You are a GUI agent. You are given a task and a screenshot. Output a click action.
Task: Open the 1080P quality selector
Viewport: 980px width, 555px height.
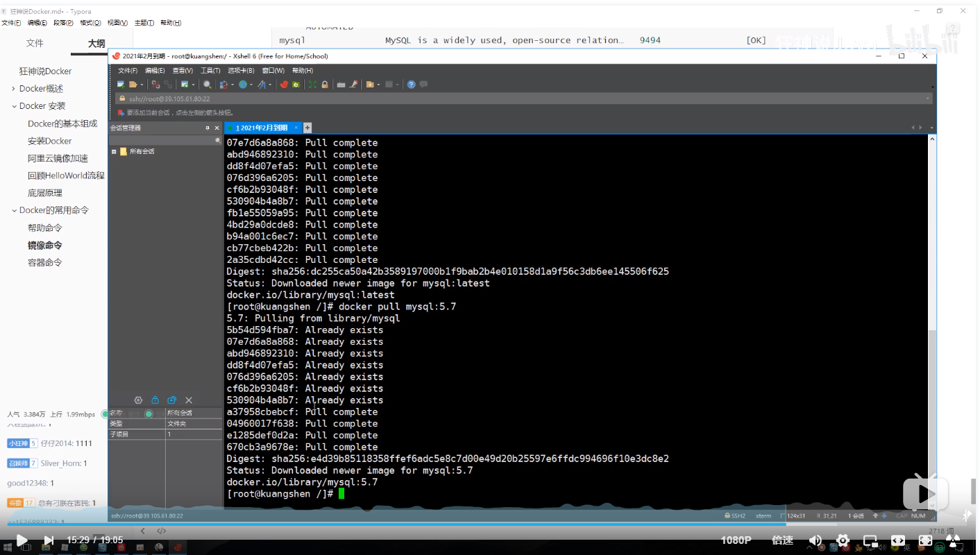coord(736,540)
